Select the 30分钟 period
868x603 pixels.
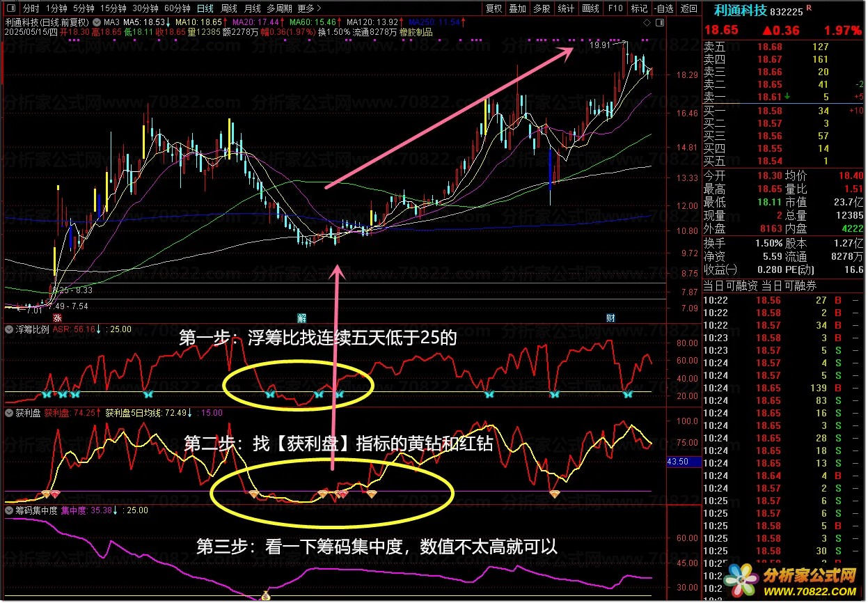(x=145, y=9)
